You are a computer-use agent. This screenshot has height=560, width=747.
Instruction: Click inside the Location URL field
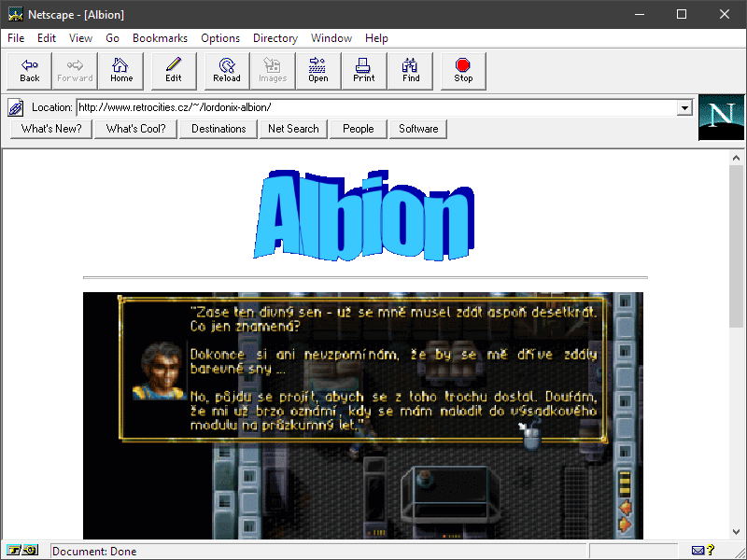(x=373, y=107)
